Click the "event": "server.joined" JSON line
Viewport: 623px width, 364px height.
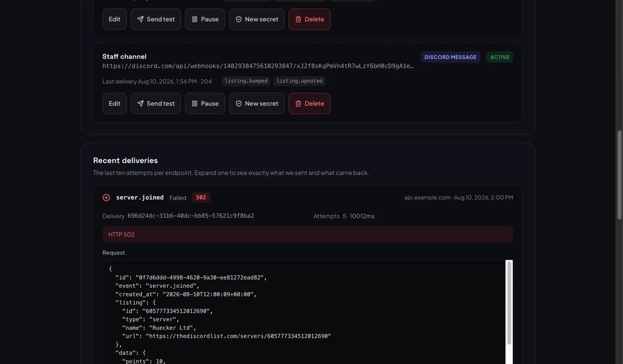(157, 286)
